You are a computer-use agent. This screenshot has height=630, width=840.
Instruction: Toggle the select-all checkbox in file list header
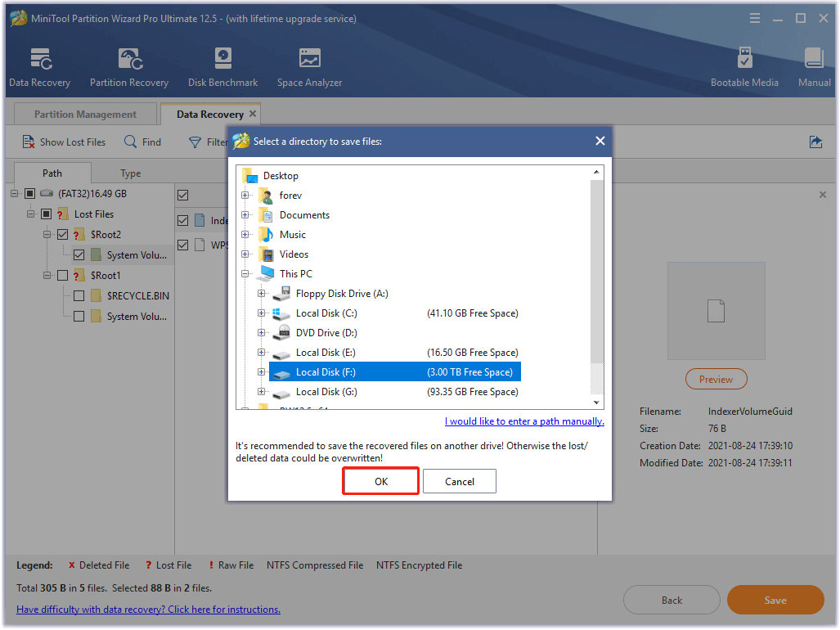pyautogui.click(x=182, y=195)
